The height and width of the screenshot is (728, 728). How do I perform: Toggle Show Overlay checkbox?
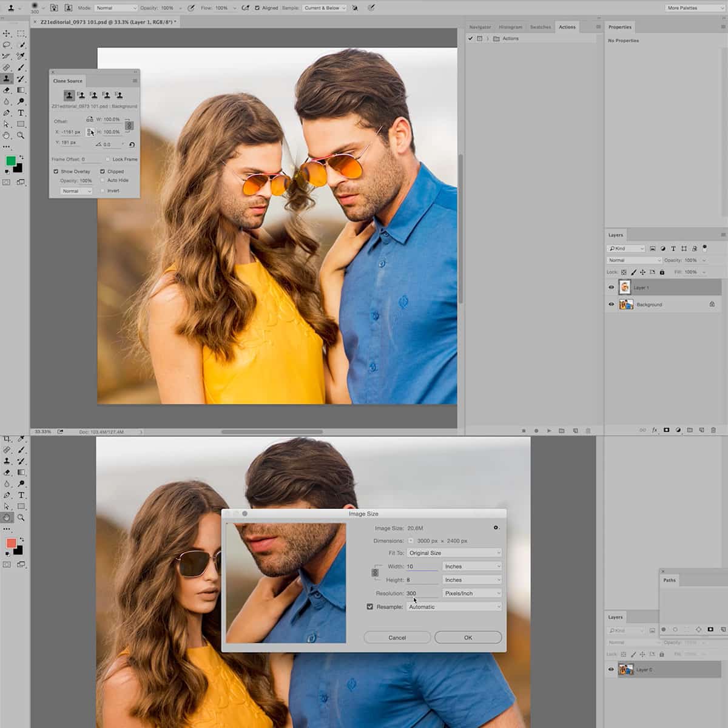(x=56, y=172)
